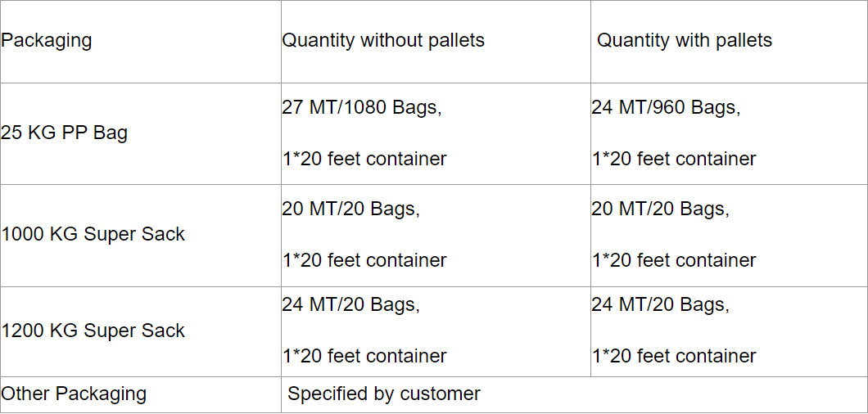The height and width of the screenshot is (414, 868).
Task: Select the "1200 KG Super Sack" cell
Action: tap(93, 331)
